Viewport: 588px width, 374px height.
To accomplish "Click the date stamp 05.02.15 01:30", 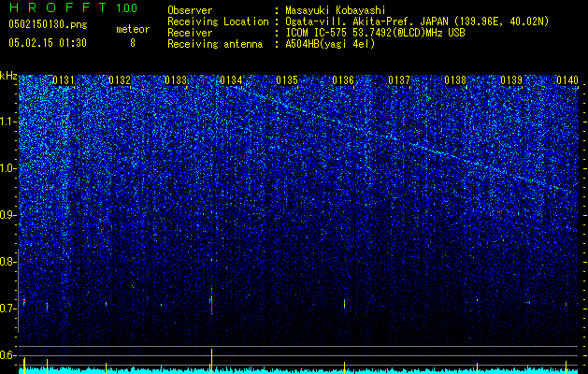I will (x=48, y=43).
